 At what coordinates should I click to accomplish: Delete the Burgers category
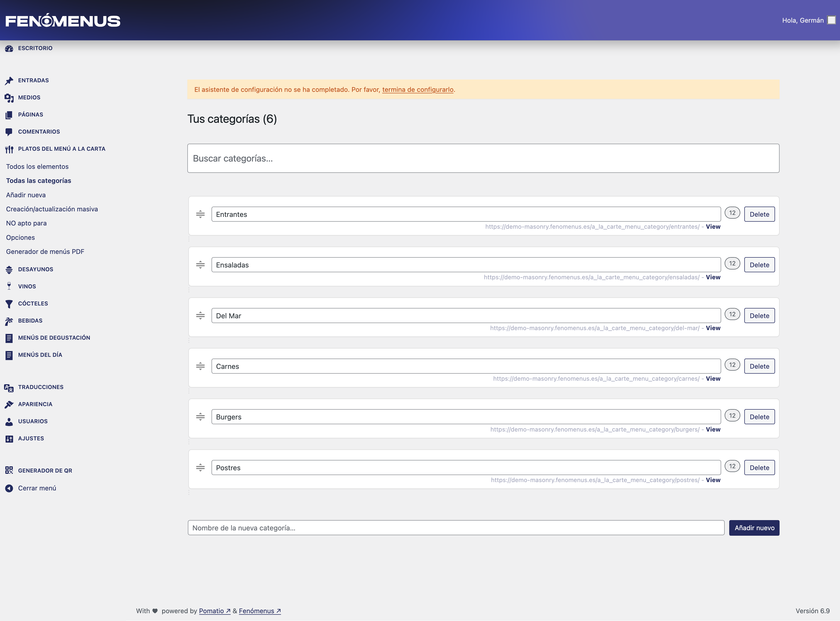[x=759, y=417]
